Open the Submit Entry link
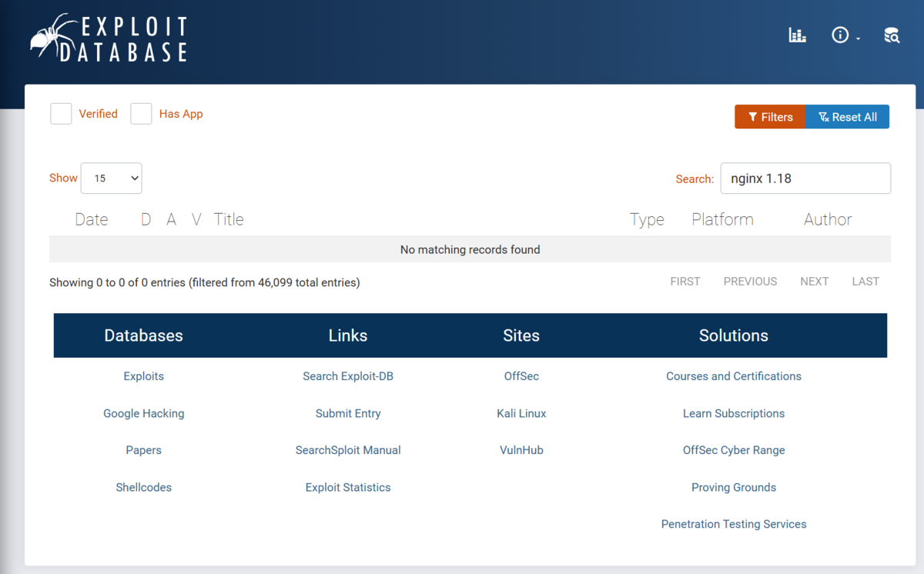Viewport: 924px width, 574px height. pyautogui.click(x=348, y=413)
